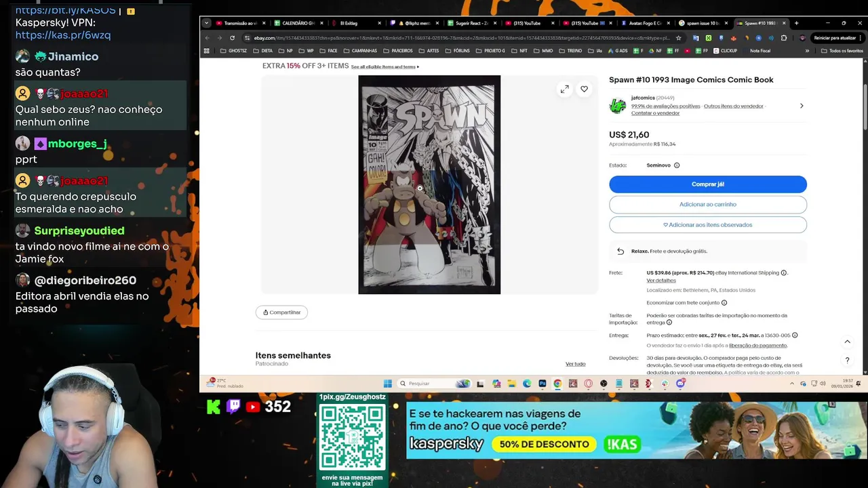Reload the eBay page
Viewport: 868px width, 488px height.
coord(232,38)
